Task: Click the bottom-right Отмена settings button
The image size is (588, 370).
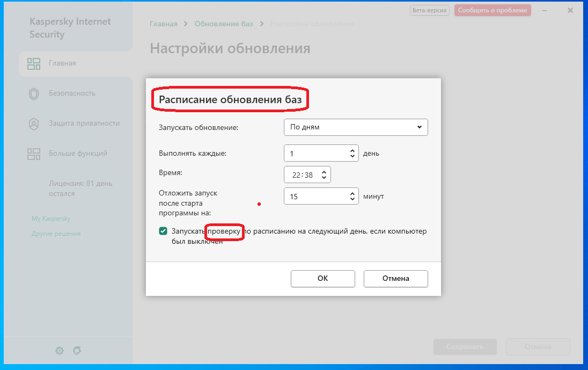Action: point(538,347)
